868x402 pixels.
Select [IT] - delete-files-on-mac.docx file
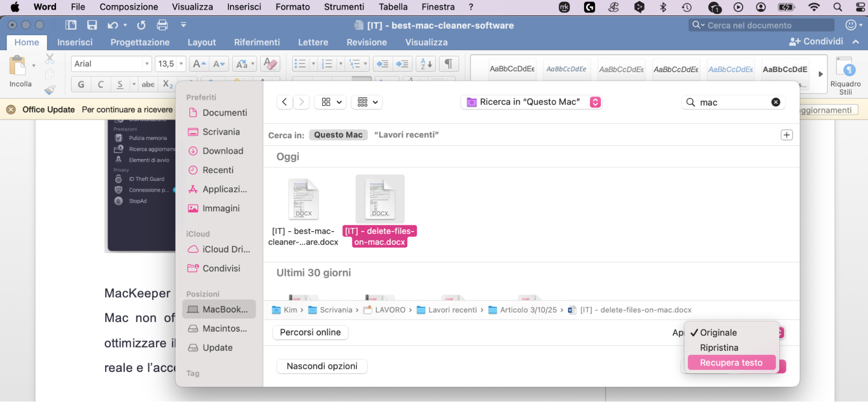coord(380,211)
